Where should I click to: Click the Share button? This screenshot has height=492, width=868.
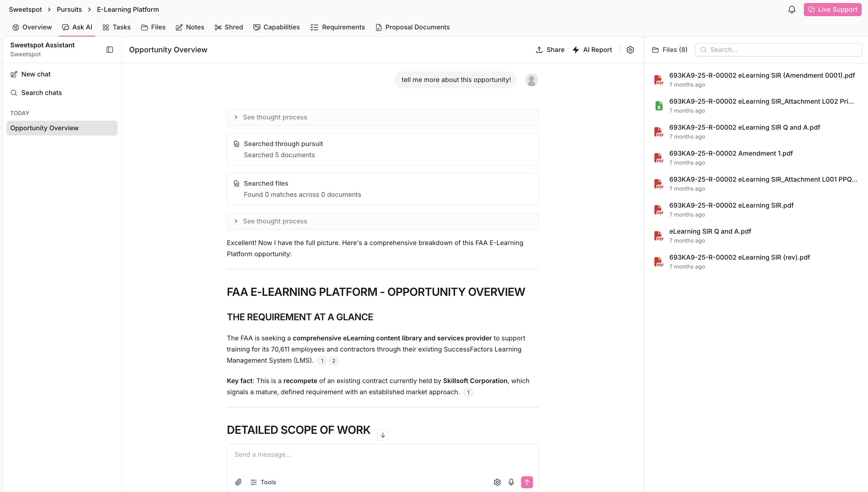[x=550, y=50]
